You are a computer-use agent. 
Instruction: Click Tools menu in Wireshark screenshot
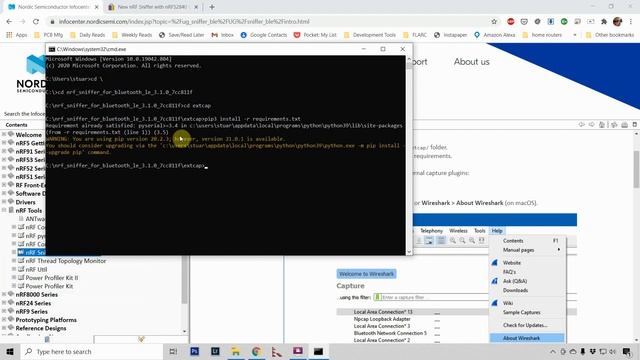pyautogui.click(x=480, y=231)
